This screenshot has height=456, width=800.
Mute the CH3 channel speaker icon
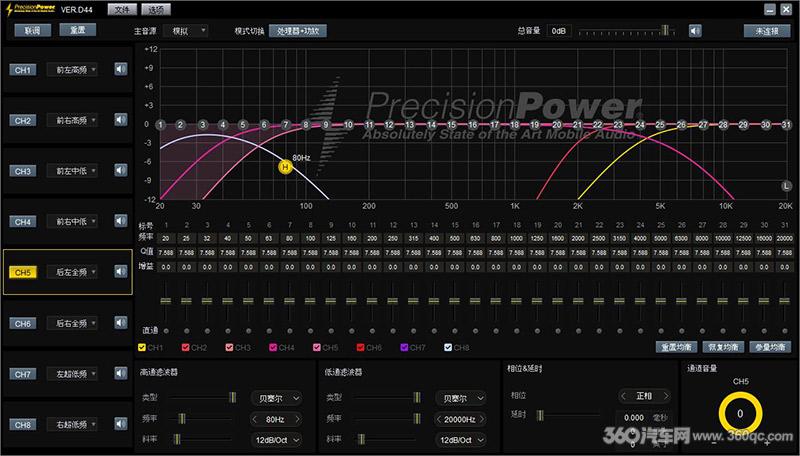pyautogui.click(x=120, y=170)
